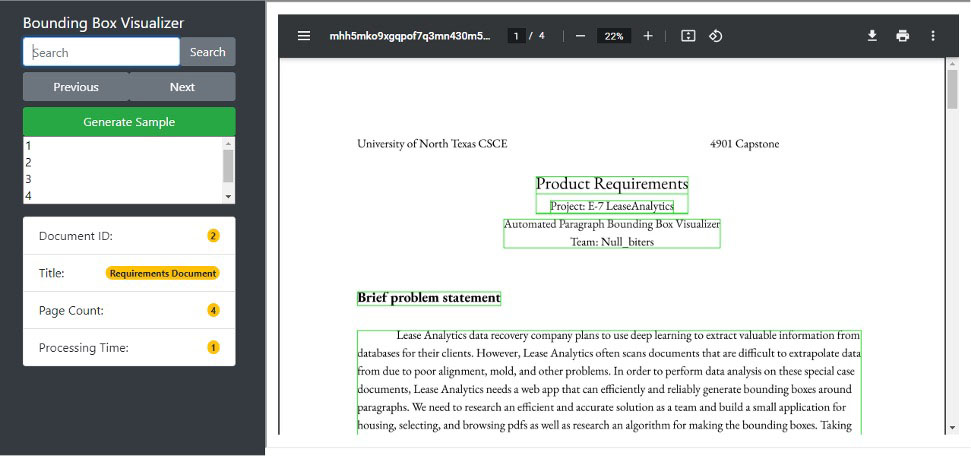Open the PDF viewer more actions menu
The height and width of the screenshot is (456, 971).
click(x=933, y=36)
